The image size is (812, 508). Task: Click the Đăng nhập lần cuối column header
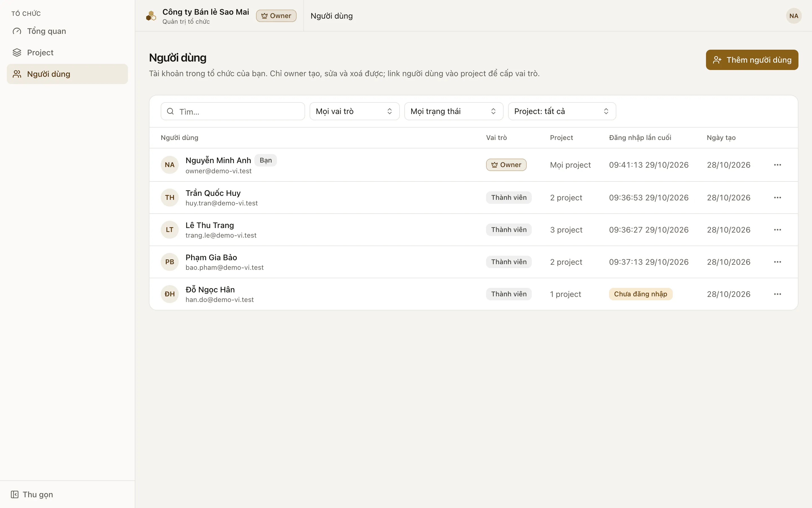[640, 138]
